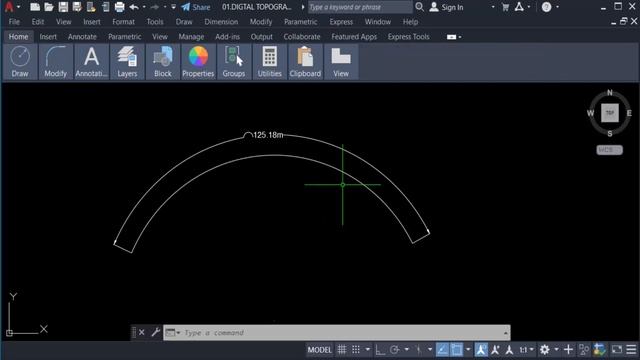Click the Sign In button
640x360 pixels.
point(447,7)
